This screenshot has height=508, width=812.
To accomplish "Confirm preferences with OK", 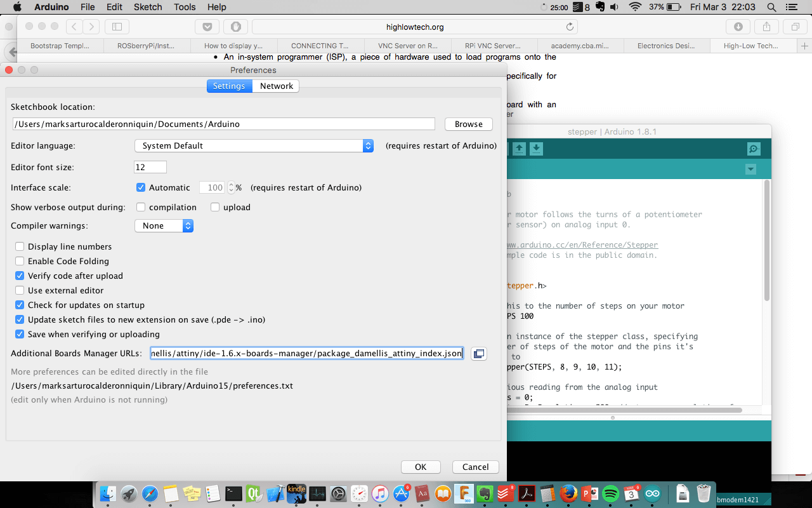I will coord(421,467).
